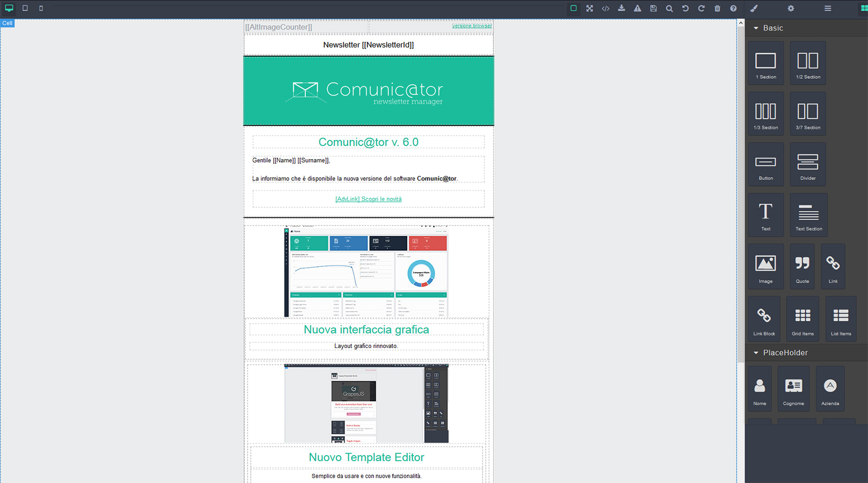
Task: Open the blocks grid panel
Action: click(x=864, y=8)
